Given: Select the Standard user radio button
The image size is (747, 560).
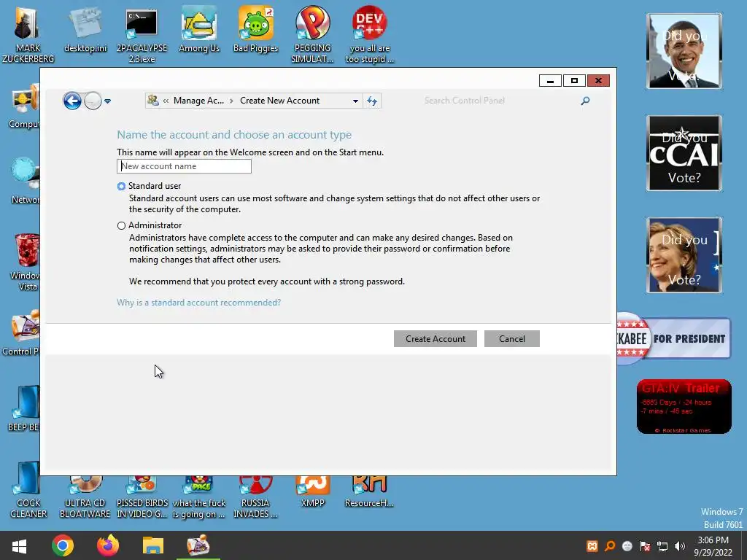Looking at the screenshot, I should (x=122, y=186).
